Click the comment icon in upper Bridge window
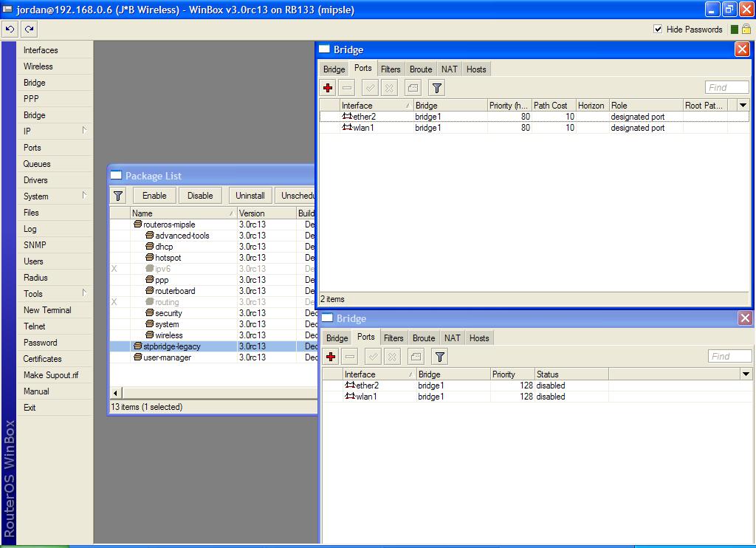This screenshot has height=548, width=756. (413, 88)
